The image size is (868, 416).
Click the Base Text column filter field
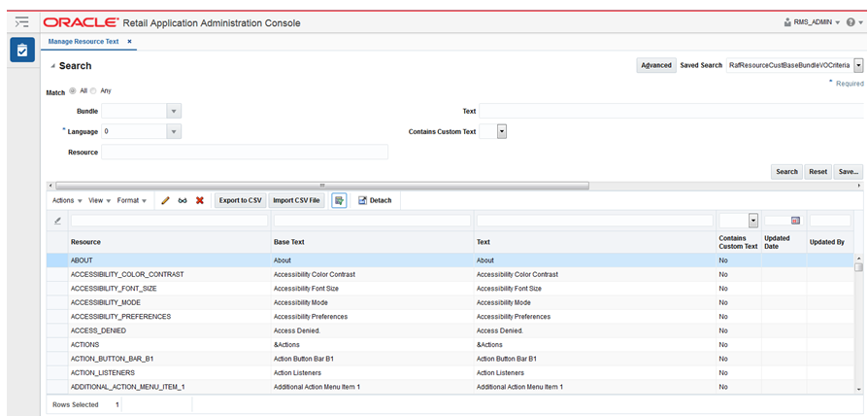click(372, 221)
